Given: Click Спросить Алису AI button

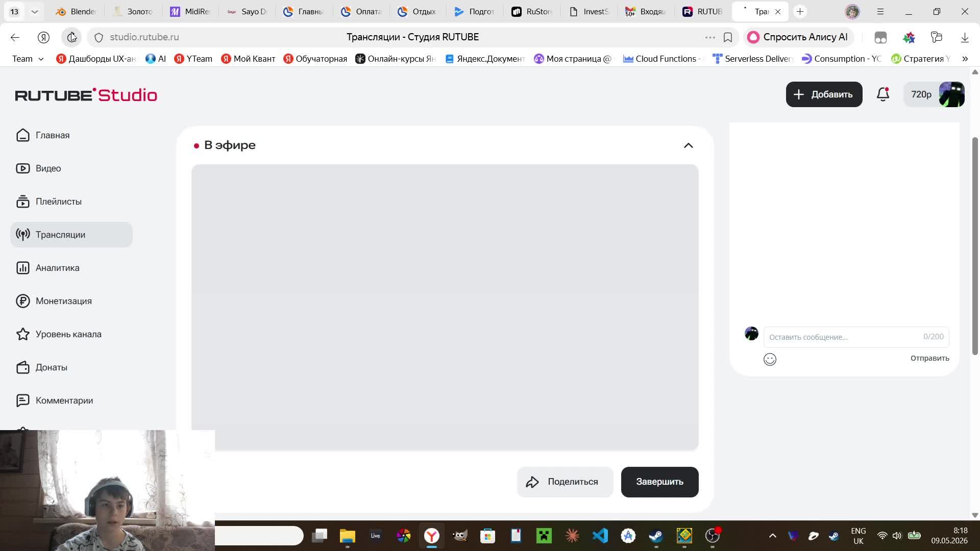Looking at the screenshot, I should coord(798,37).
